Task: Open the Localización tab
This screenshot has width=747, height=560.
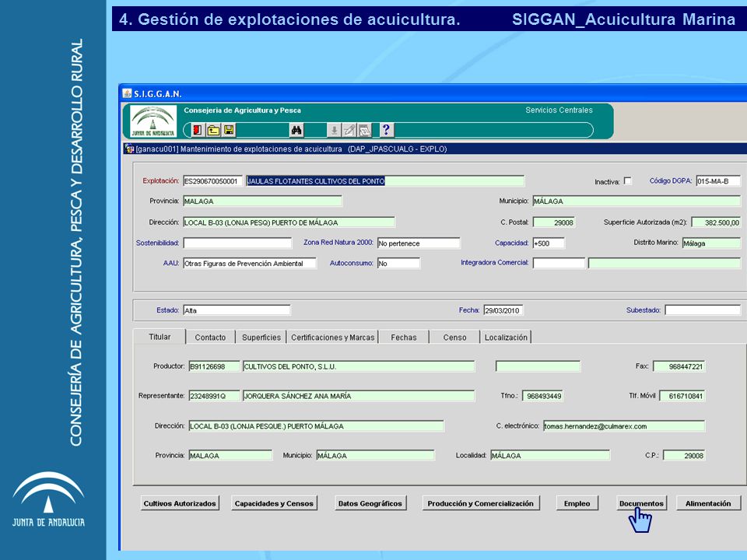Action: (506, 337)
